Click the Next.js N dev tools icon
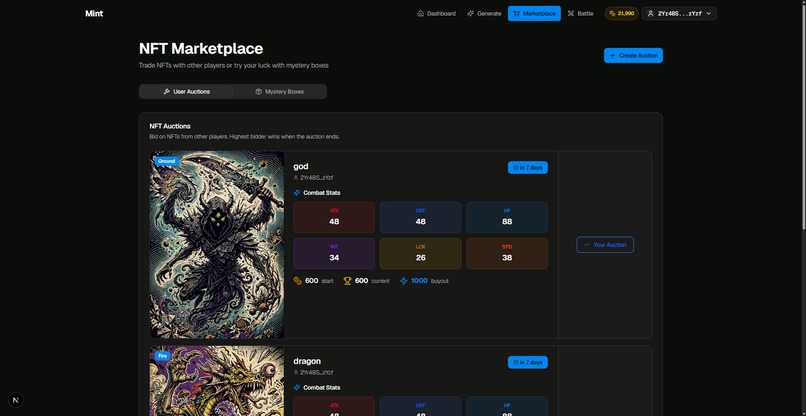The image size is (806, 416). (x=16, y=400)
